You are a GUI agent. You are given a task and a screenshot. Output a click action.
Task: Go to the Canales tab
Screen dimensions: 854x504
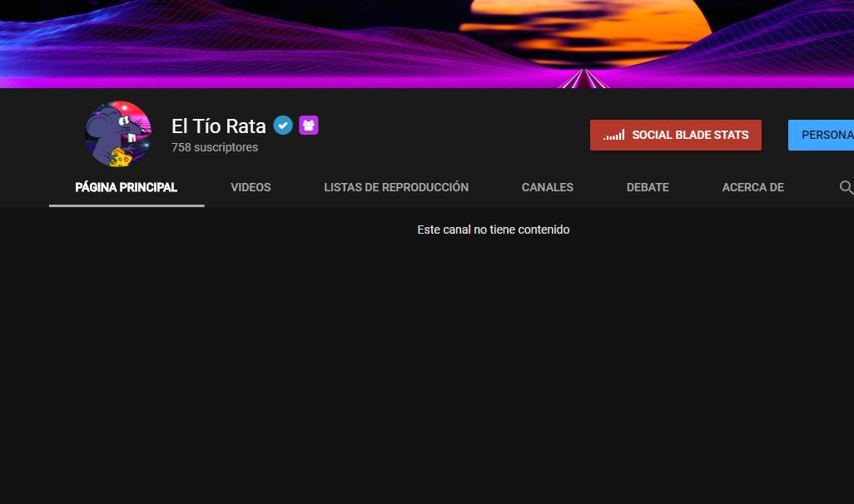[x=548, y=187]
